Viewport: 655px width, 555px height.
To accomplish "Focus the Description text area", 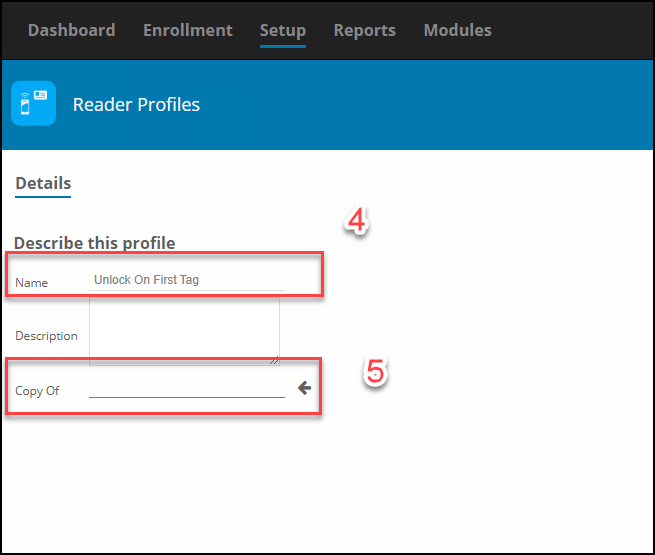I will 184,331.
